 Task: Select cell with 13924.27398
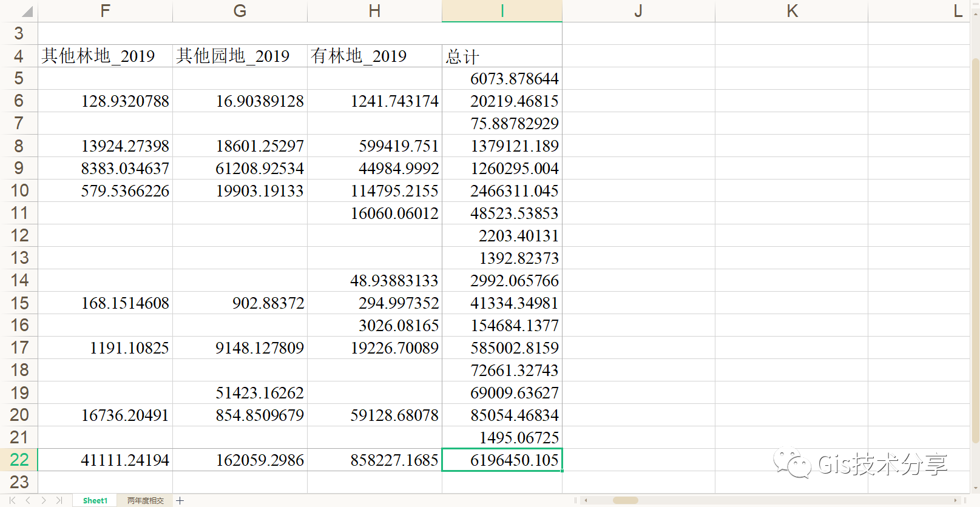coord(106,146)
